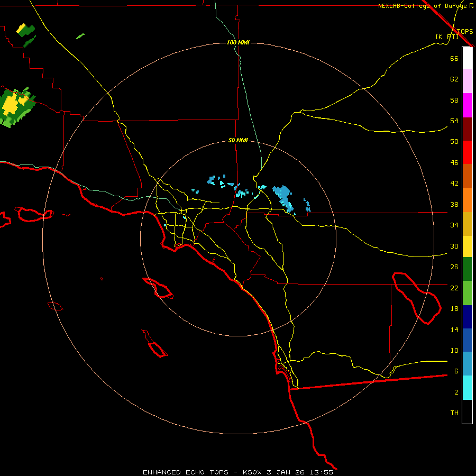Click the large yellow-green echo at left edge
Viewport: 476px width, 476px height.
pos(17,107)
